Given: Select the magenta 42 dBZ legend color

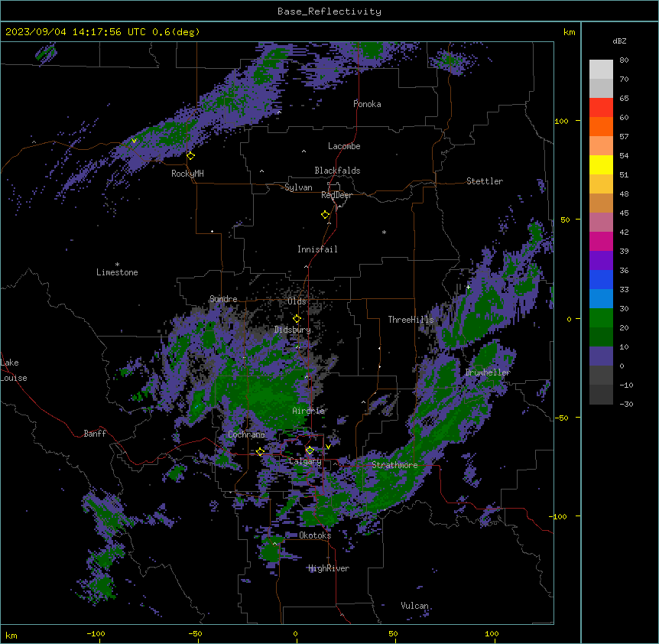Looking at the screenshot, I should 601,241.
